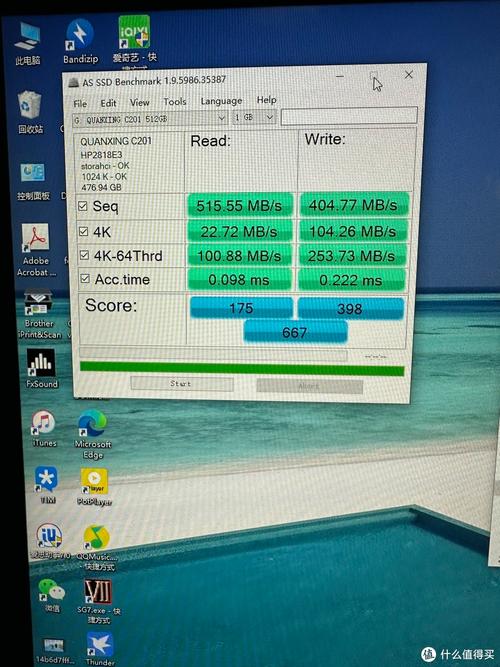Viewport: 500px width, 667px height.
Task: Open the 1 GB test size dropdown
Action: pos(254,117)
